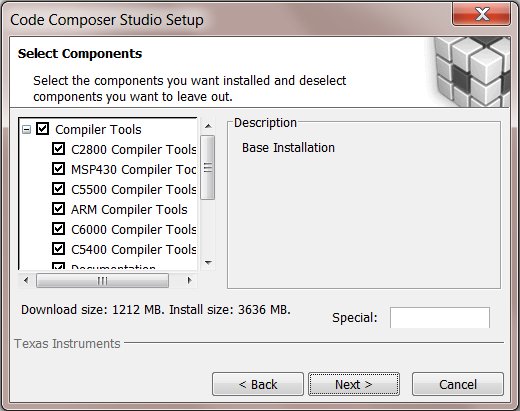This screenshot has height=411, width=520.
Task: Focus the Special input field
Action: (440, 318)
